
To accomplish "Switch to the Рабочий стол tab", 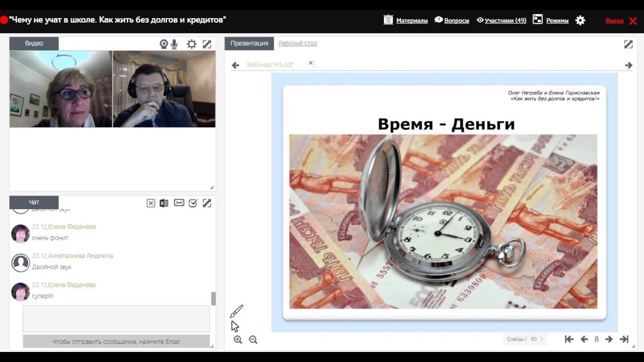I will 298,43.
